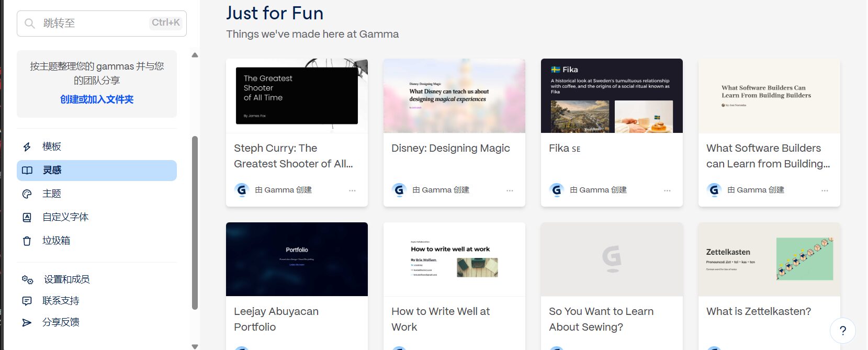
Task: Click the 设置和成员 gears icon
Action: pyautogui.click(x=28, y=280)
